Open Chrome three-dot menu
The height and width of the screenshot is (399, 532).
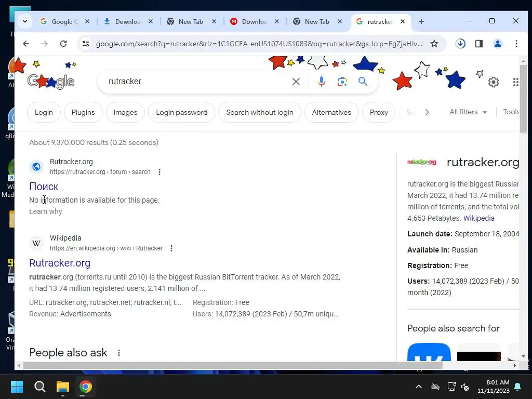click(x=516, y=44)
